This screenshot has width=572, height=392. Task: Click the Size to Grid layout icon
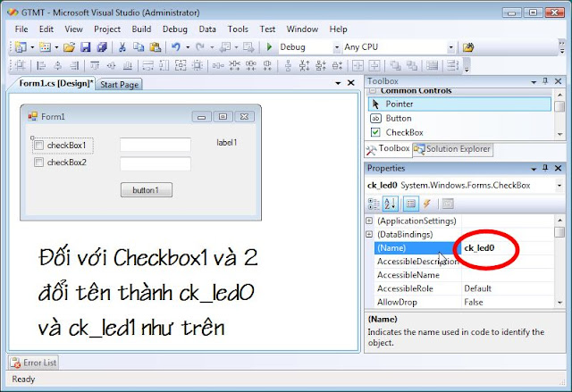pyautogui.click(x=198, y=65)
